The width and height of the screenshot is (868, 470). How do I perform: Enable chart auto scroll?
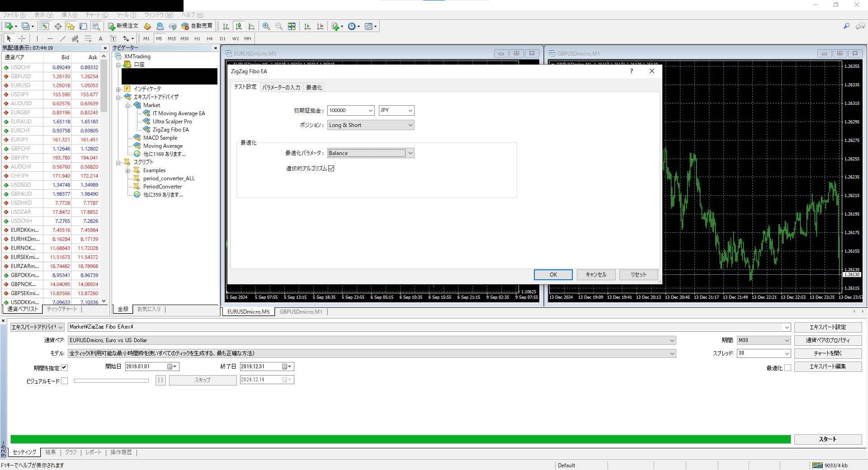point(307,26)
